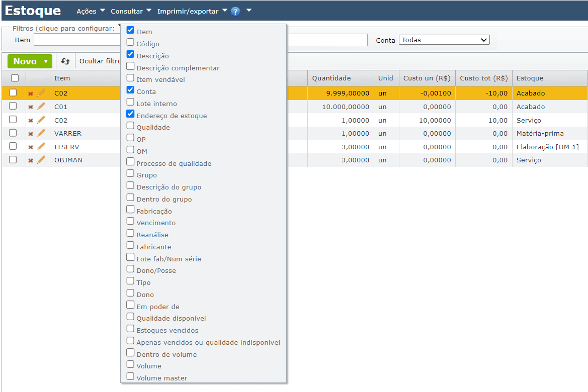This screenshot has height=392, width=588.
Task: Click the Item filter input field
Action: pyautogui.click(x=77, y=40)
